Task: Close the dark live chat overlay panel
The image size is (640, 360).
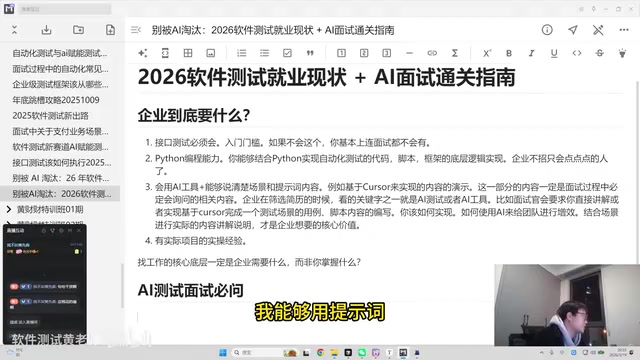Action: click(79, 231)
